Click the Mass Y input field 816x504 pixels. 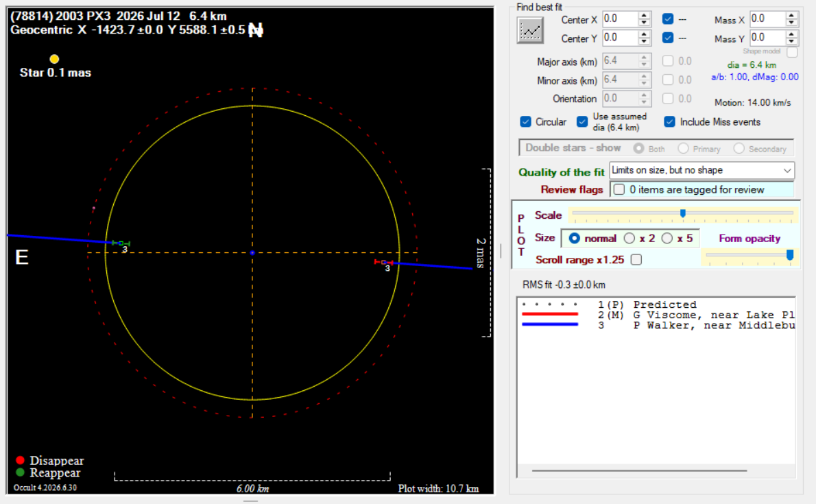(x=767, y=38)
